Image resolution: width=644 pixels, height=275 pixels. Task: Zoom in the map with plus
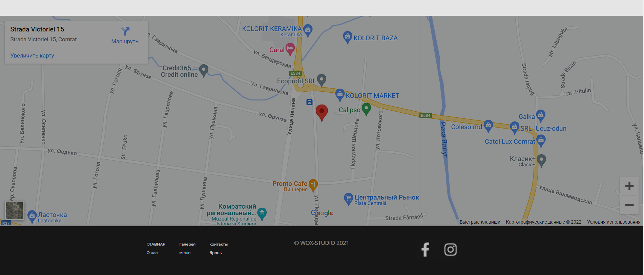[629, 186]
